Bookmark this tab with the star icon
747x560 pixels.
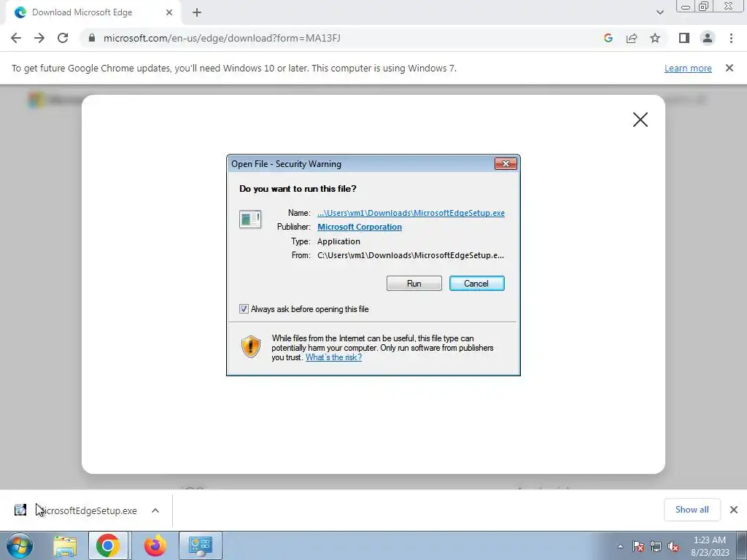click(655, 38)
